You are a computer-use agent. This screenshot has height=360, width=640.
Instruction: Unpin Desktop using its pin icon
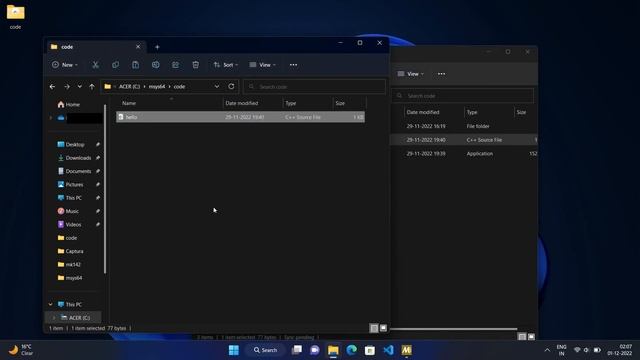98,144
